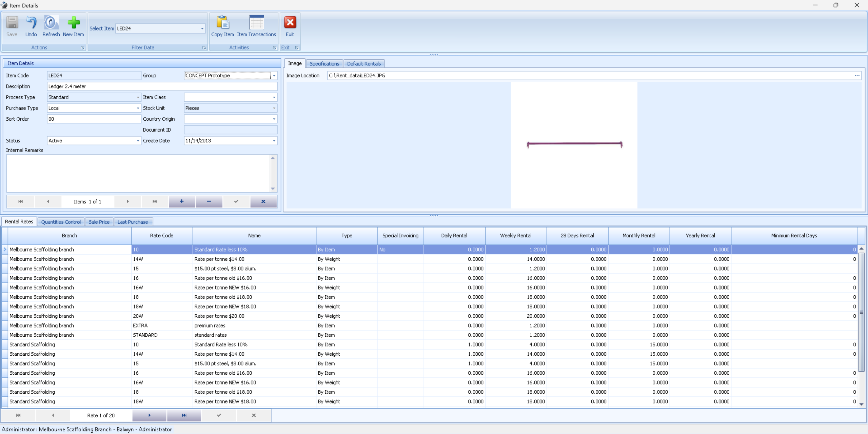Screen dimensions: 868x434
Task: Click the red Exit icon
Action: point(290,23)
